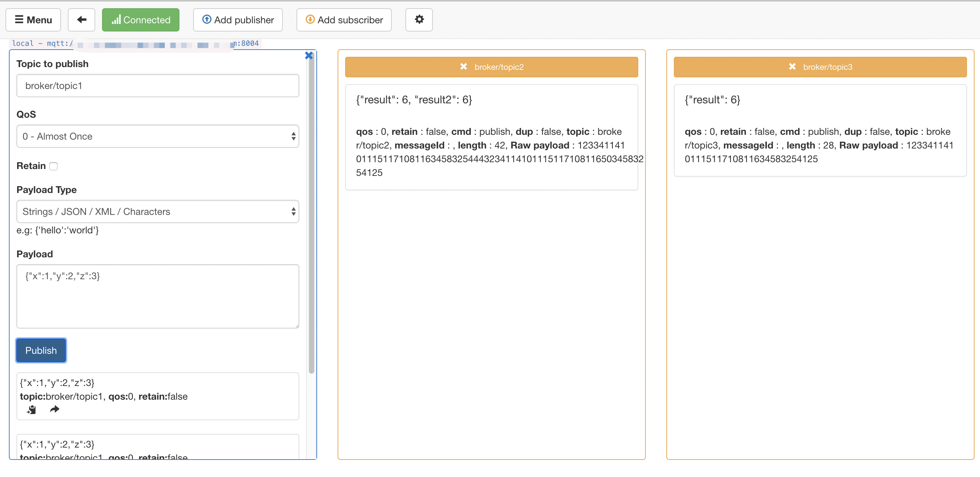Image resolution: width=980 pixels, height=477 pixels.
Task: Click Add publisher
Action: point(238,20)
